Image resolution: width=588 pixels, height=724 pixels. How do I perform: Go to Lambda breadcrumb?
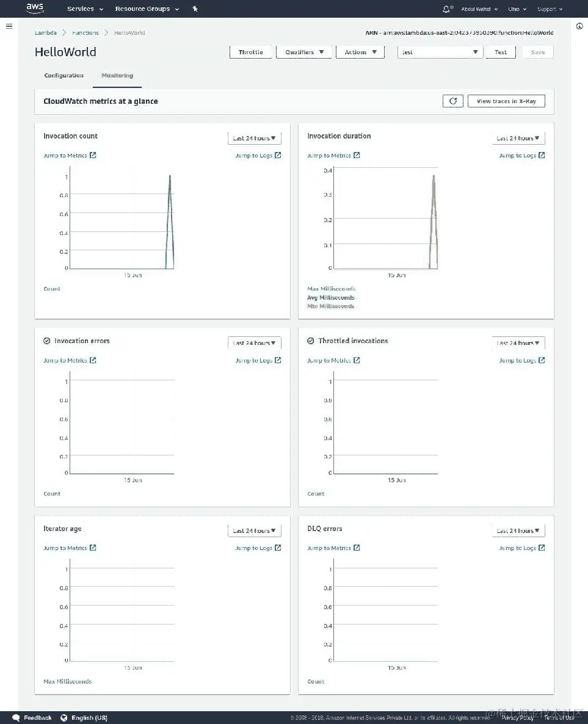click(x=46, y=33)
